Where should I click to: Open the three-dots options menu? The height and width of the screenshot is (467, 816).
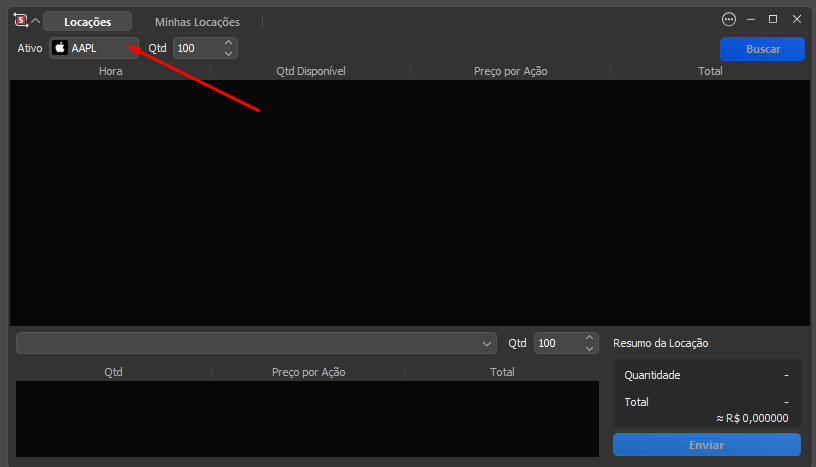[x=729, y=19]
